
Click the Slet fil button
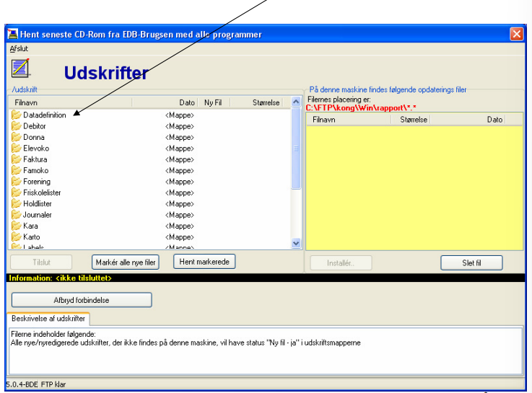pyautogui.click(x=471, y=263)
